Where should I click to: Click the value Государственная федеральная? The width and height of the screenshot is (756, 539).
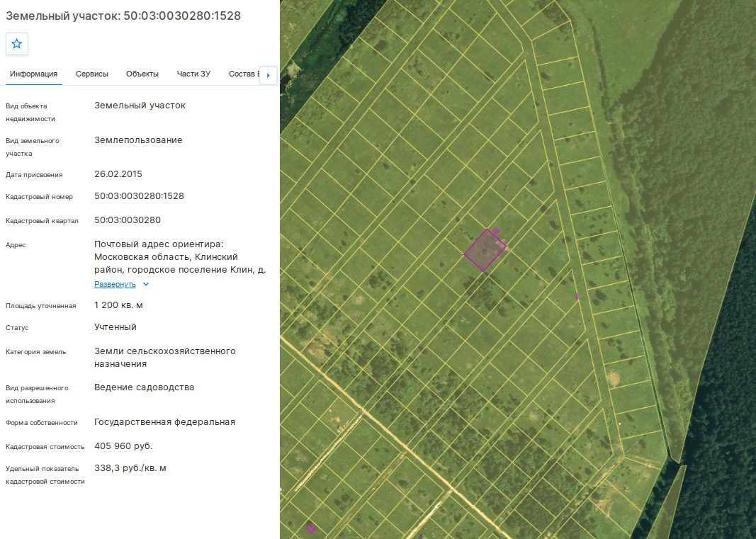coord(165,422)
